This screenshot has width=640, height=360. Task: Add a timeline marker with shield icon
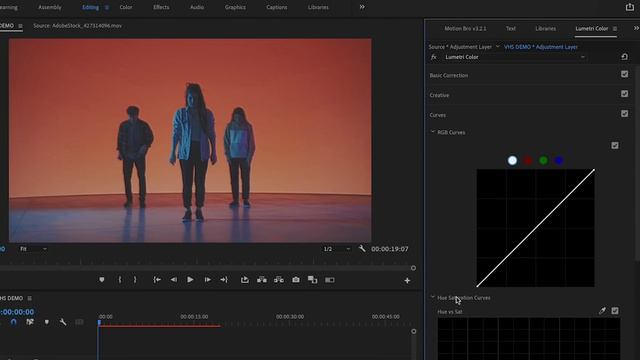click(x=47, y=322)
